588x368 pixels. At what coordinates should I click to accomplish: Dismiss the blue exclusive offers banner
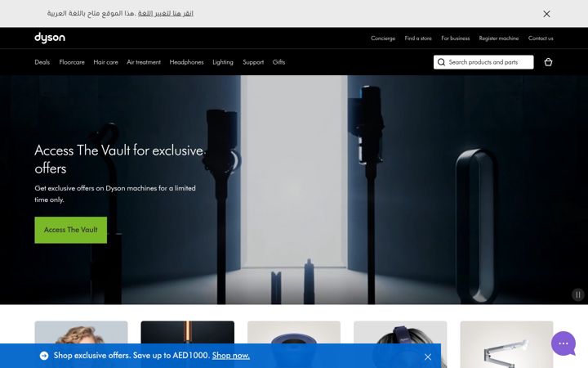pos(428,357)
